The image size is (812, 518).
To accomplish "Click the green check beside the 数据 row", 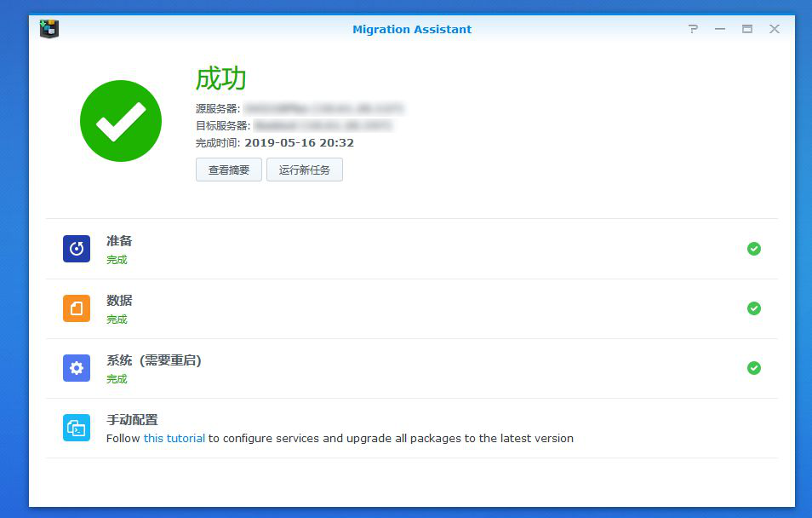I will [753, 308].
